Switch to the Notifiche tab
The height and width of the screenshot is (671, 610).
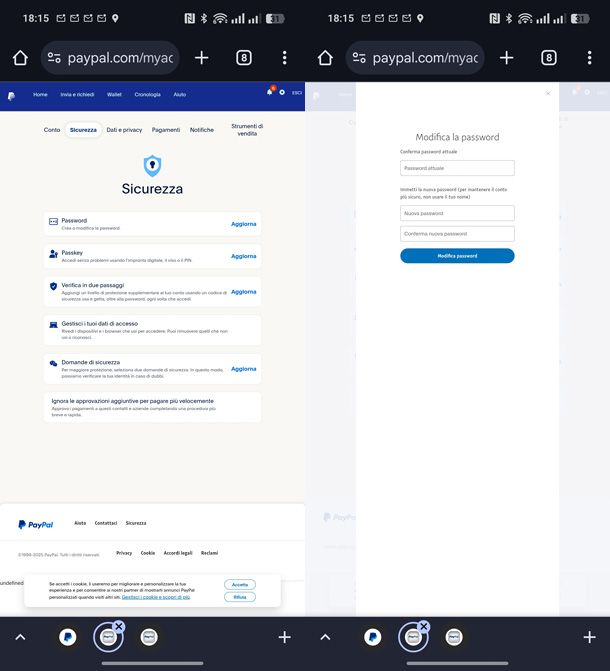tap(202, 130)
